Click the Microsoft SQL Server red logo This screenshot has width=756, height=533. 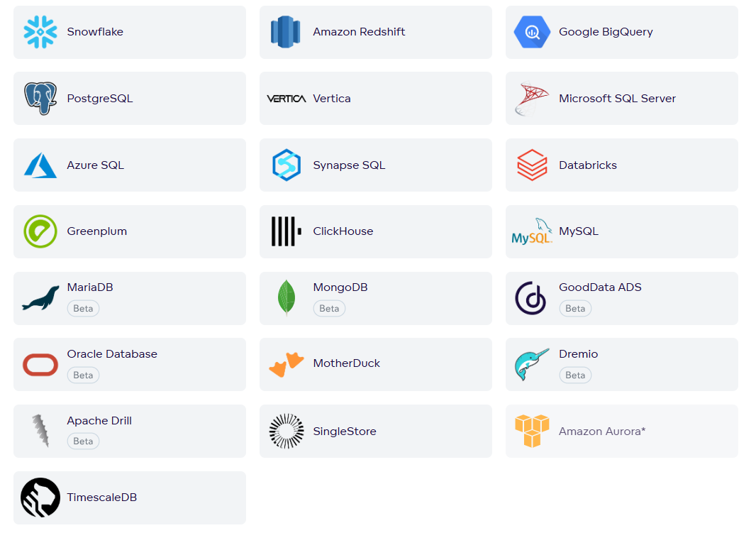pos(532,99)
